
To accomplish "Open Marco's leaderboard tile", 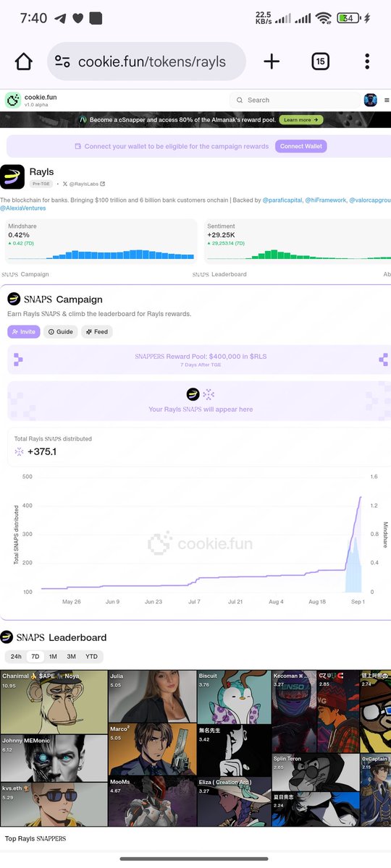I will [x=152, y=750].
